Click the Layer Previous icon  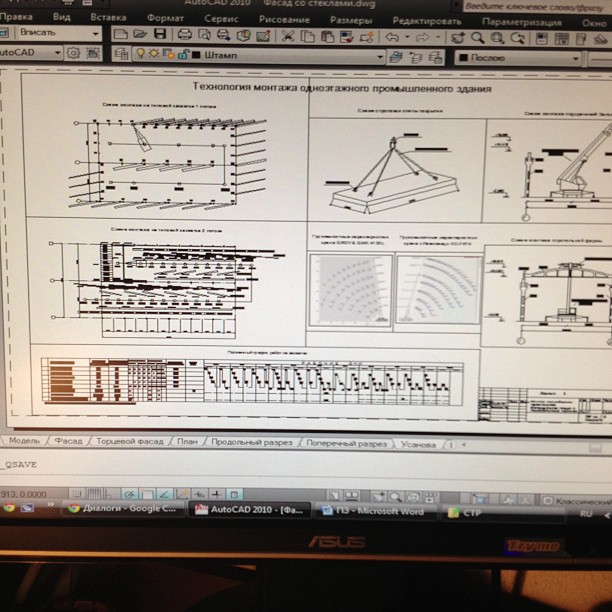point(415,58)
